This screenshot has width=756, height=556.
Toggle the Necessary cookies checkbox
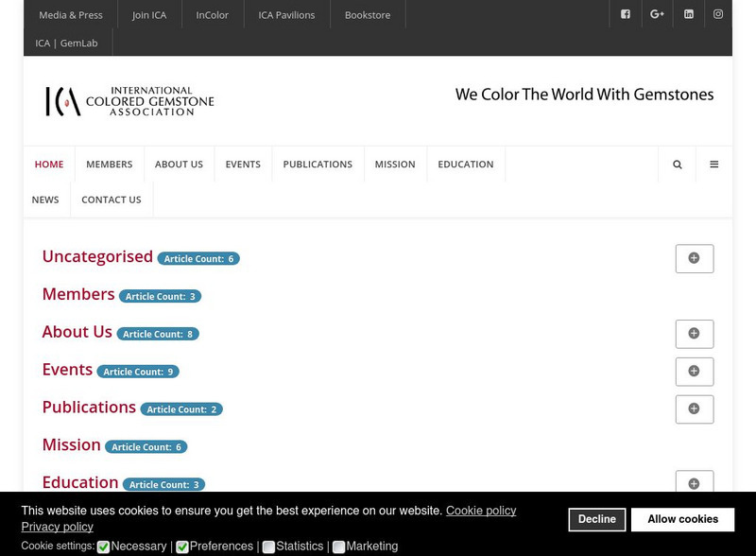click(x=103, y=547)
